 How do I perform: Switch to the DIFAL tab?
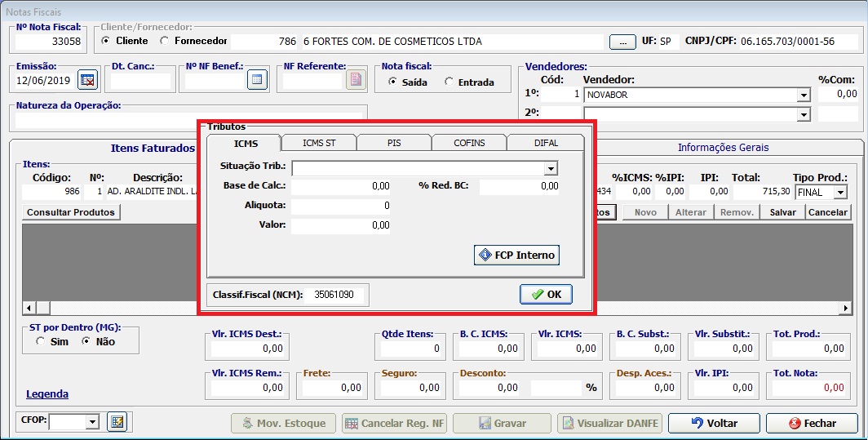click(546, 143)
